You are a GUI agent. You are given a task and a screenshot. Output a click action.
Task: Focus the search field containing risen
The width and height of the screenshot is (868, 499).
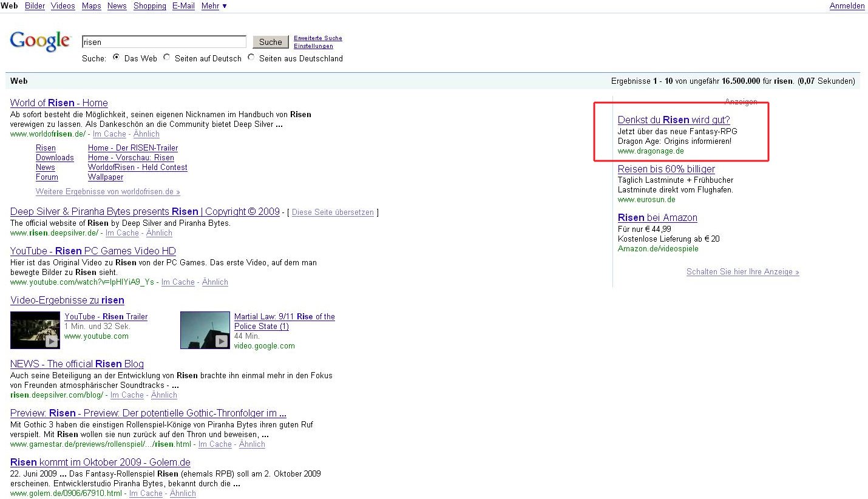(164, 42)
